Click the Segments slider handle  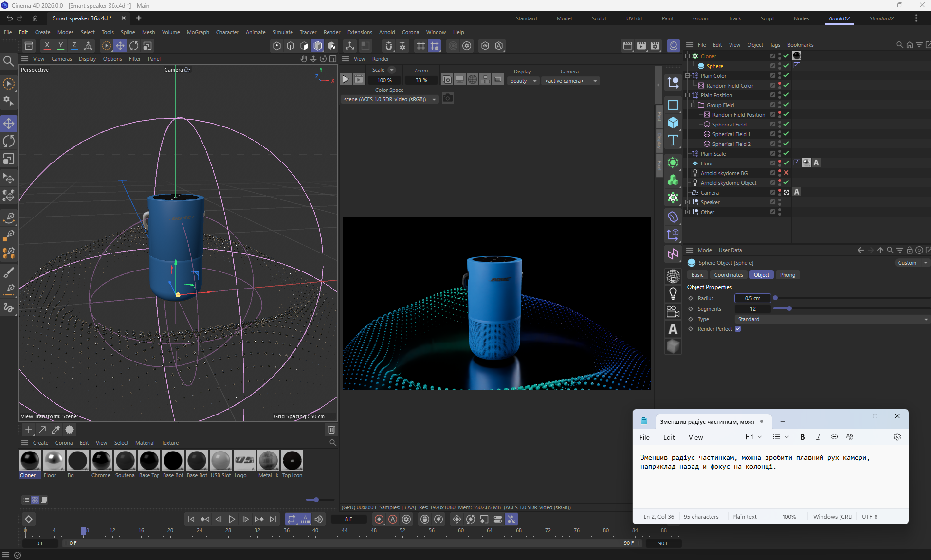[789, 308]
